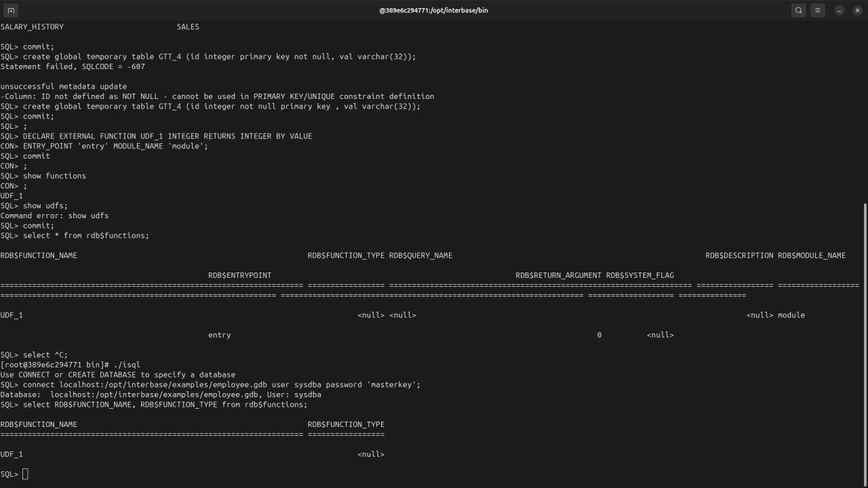The image size is (868, 488).
Task: Click the window title path text
Action: [433, 10]
